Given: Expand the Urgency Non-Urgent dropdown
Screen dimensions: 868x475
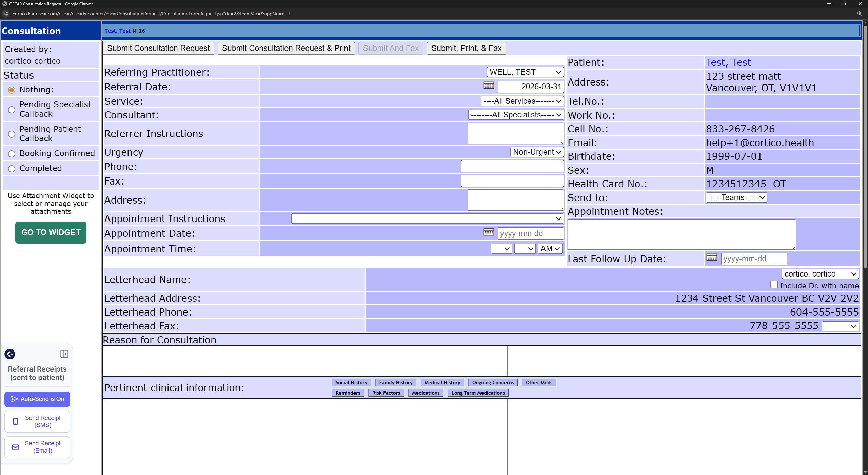Looking at the screenshot, I should point(537,152).
